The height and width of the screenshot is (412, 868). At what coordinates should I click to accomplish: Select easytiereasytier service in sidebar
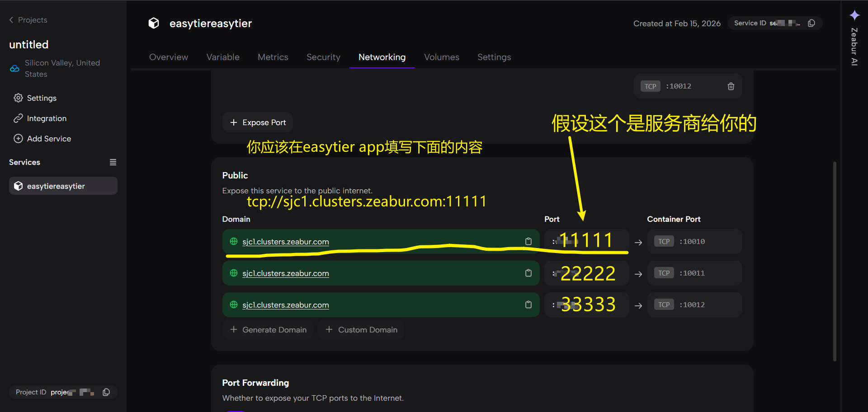point(63,186)
